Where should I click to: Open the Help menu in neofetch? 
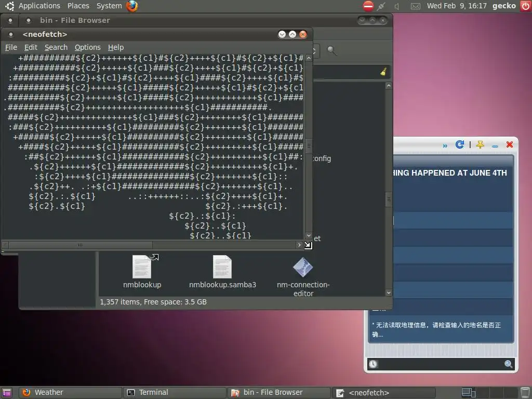pyautogui.click(x=116, y=47)
